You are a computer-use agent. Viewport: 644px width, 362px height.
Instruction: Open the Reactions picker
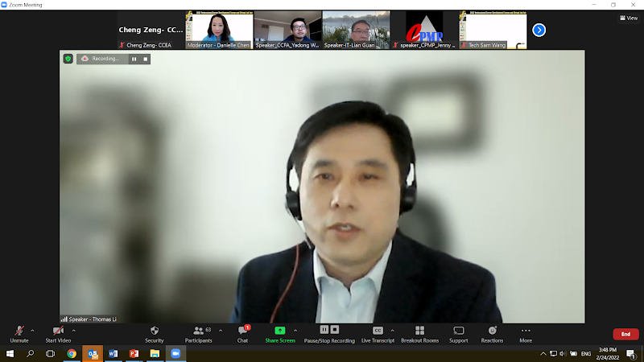click(492, 334)
